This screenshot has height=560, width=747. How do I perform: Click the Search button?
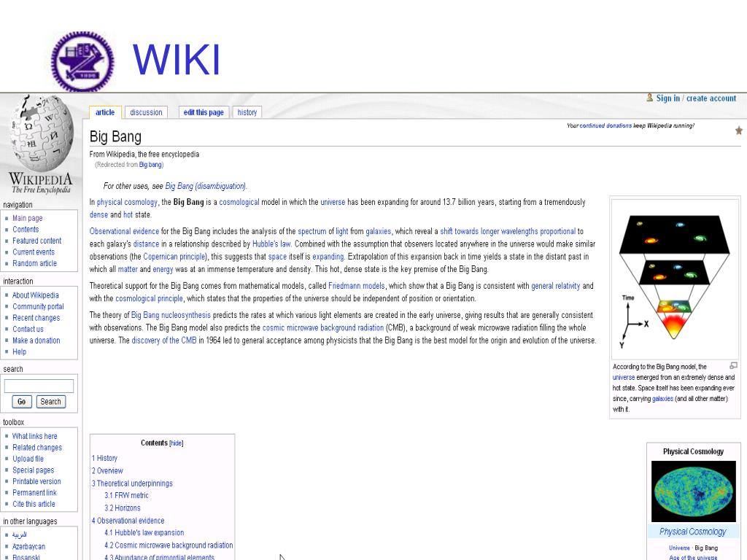(x=50, y=402)
